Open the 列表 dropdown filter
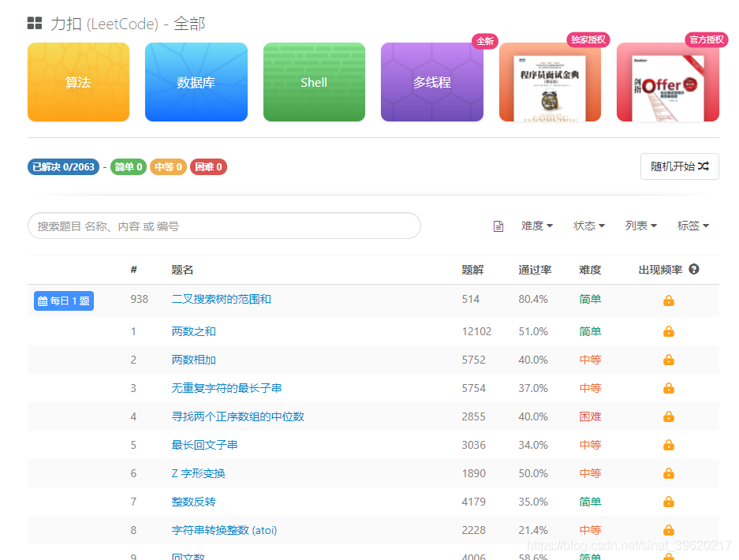 pyautogui.click(x=641, y=226)
